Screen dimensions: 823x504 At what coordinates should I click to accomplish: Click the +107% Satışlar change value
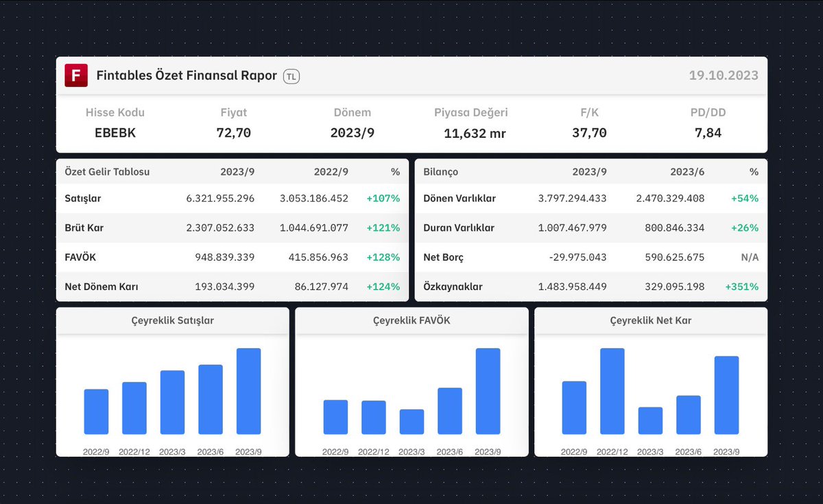coord(383,198)
